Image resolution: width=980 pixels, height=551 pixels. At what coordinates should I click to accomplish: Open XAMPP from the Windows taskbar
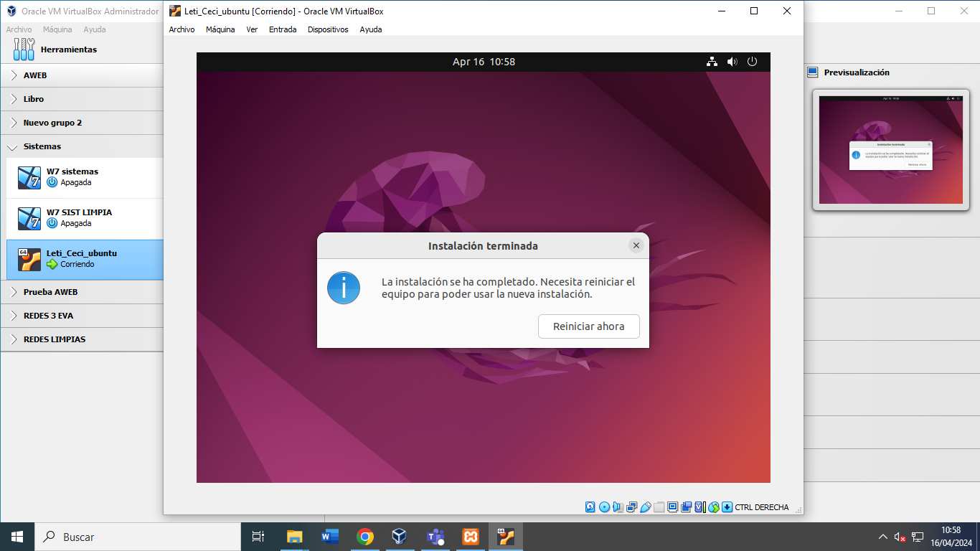tap(471, 537)
